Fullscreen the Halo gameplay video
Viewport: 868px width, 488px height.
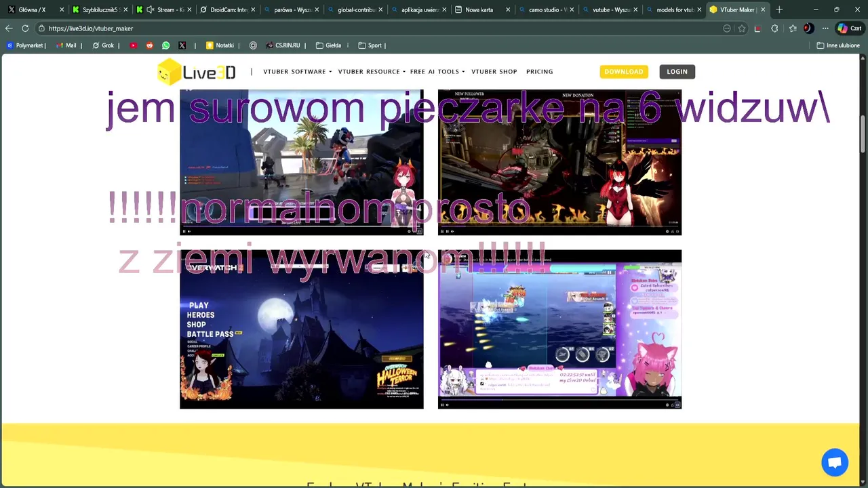coord(419,231)
